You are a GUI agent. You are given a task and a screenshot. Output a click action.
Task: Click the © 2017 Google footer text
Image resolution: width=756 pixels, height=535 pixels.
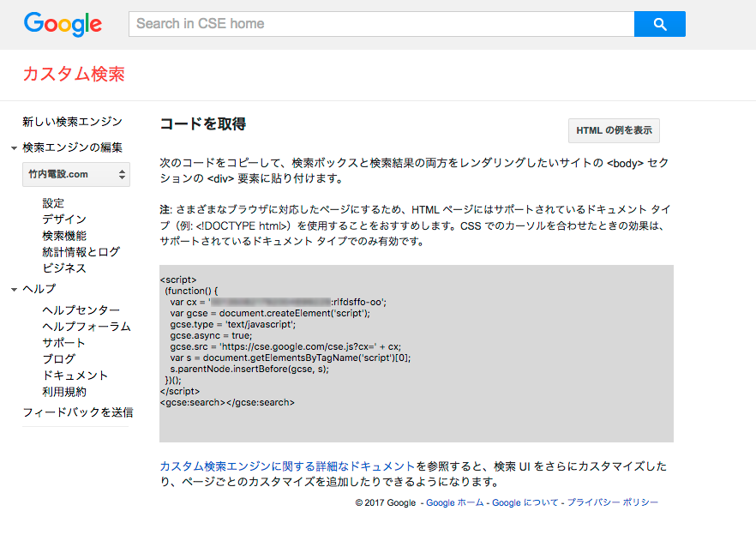point(385,502)
